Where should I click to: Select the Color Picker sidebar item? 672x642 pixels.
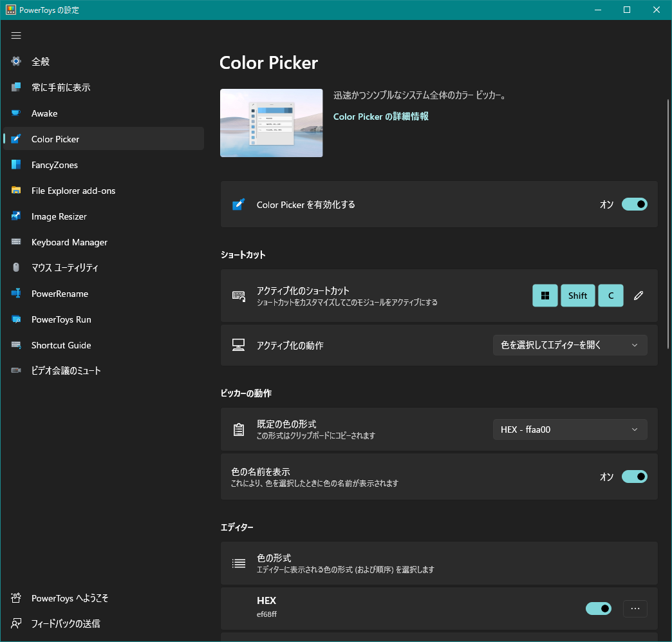click(x=103, y=139)
